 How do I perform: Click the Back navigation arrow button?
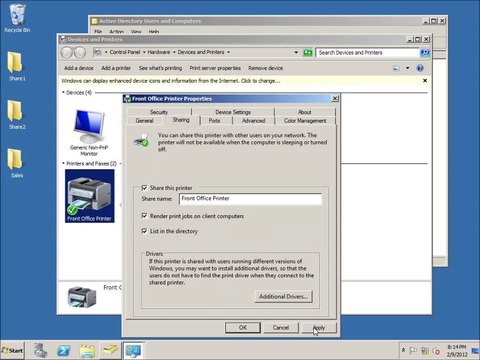pos(67,52)
